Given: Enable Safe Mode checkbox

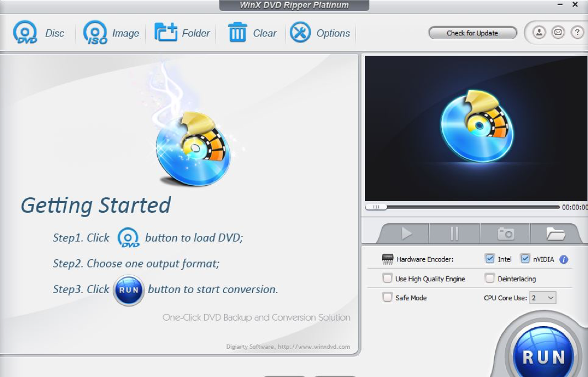Looking at the screenshot, I should [387, 297].
